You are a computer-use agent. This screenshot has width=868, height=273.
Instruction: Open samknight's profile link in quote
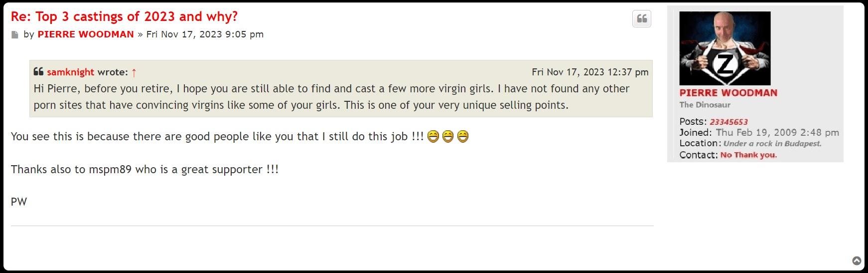point(70,72)
